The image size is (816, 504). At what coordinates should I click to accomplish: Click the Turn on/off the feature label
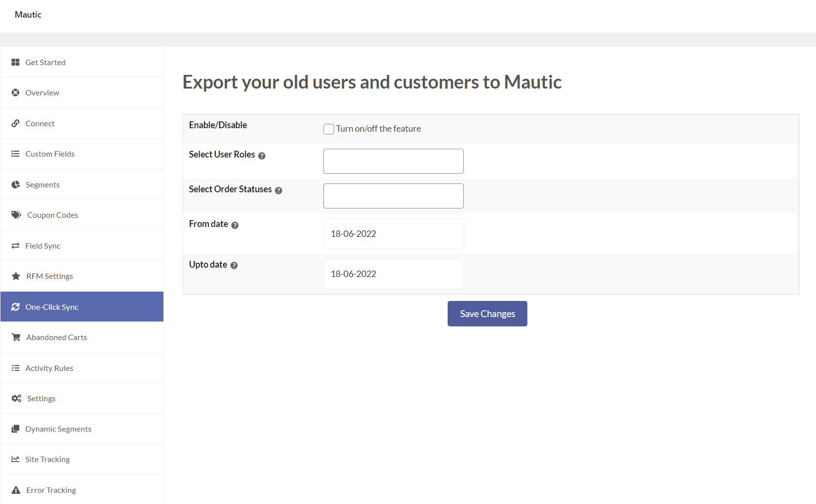tap(378, 129)
